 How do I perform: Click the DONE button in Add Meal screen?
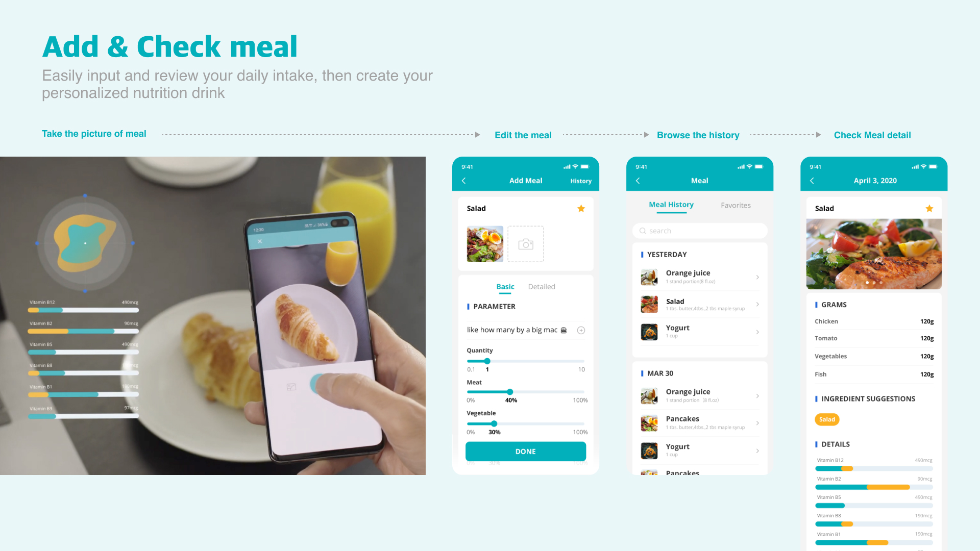click(526, 452)
